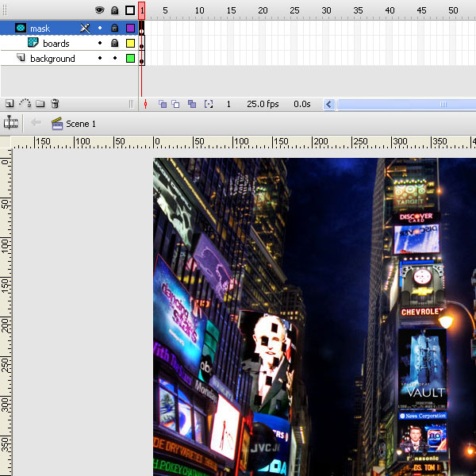Click the Edit Multiple Frames icon

191,104
